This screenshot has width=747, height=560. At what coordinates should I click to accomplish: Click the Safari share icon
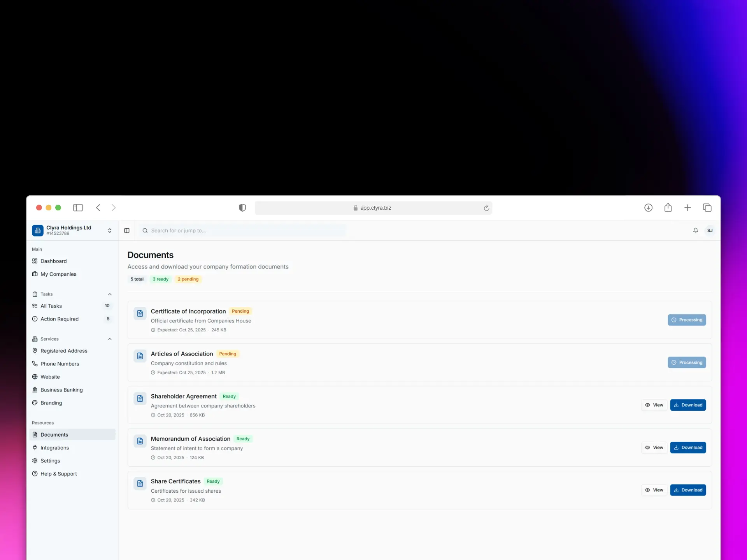[668, 208]
